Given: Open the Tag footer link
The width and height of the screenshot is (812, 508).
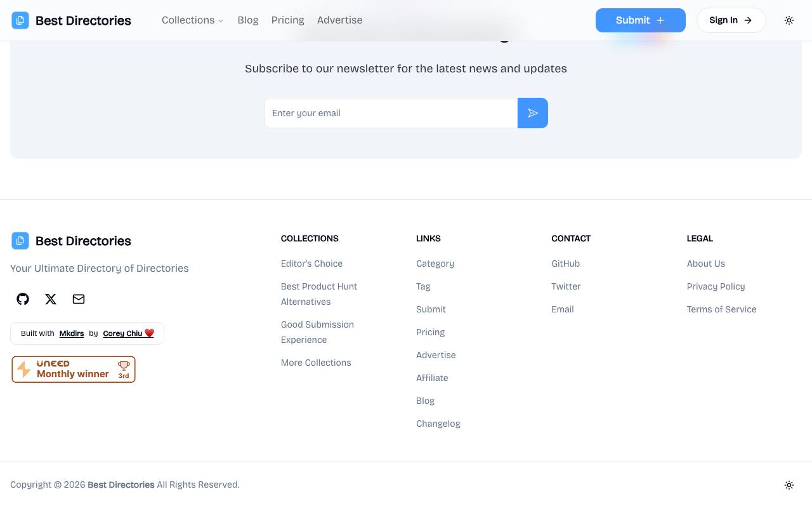Looking at the screenshot, I should coord(423,286).
